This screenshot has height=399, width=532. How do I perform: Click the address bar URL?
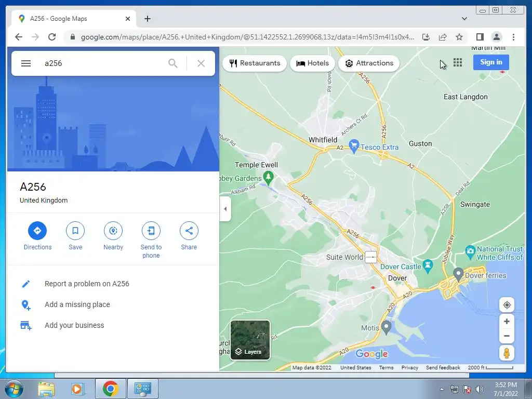(x=247, y=37)
